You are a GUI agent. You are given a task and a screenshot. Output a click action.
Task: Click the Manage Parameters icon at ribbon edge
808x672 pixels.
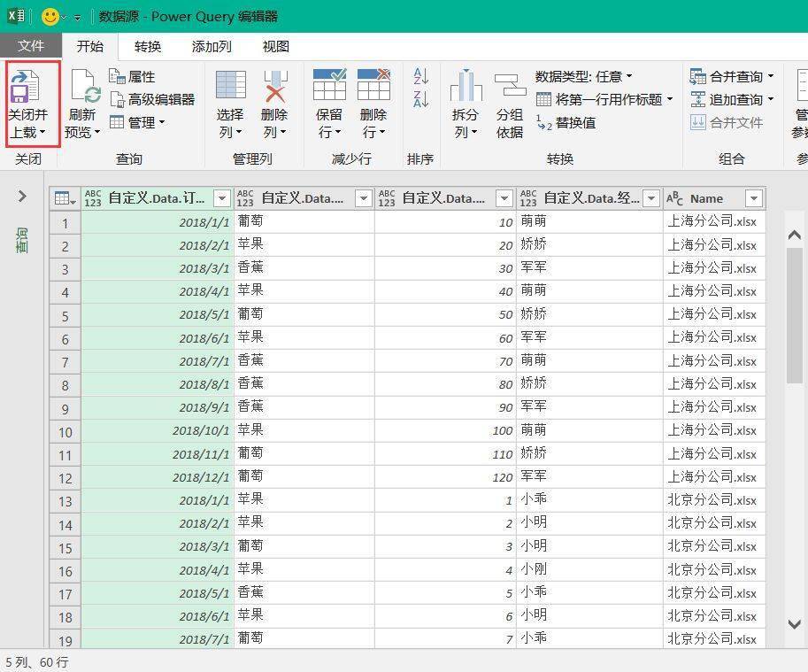click(802, 86)
